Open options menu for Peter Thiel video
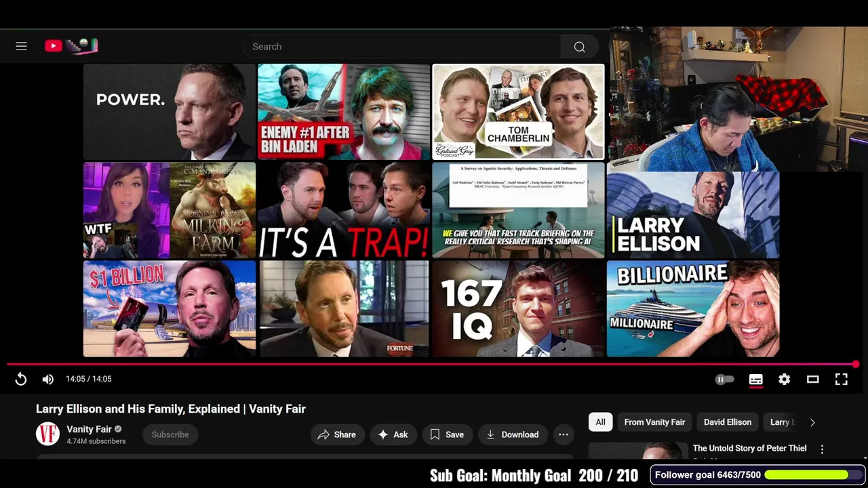868x488 pixels. click(x=822, y=449)
